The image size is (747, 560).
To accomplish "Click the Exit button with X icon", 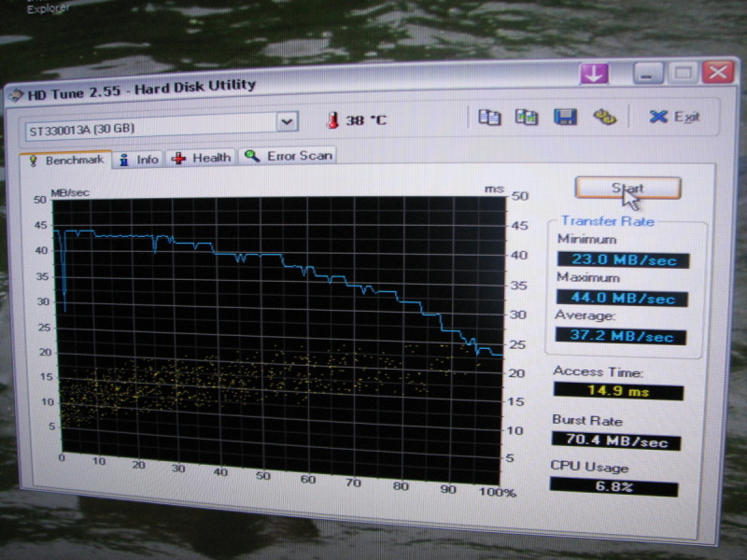I will point(674,117).
